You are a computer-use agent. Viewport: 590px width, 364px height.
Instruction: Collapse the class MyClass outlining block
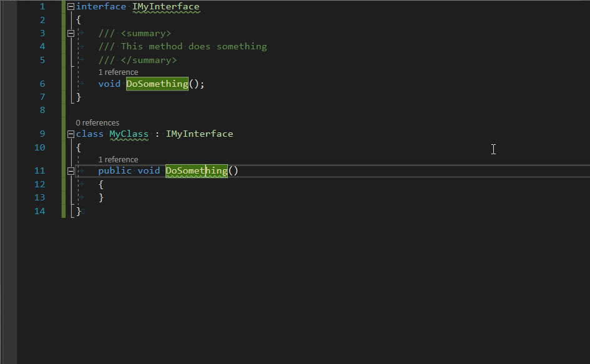coord(71,134)
